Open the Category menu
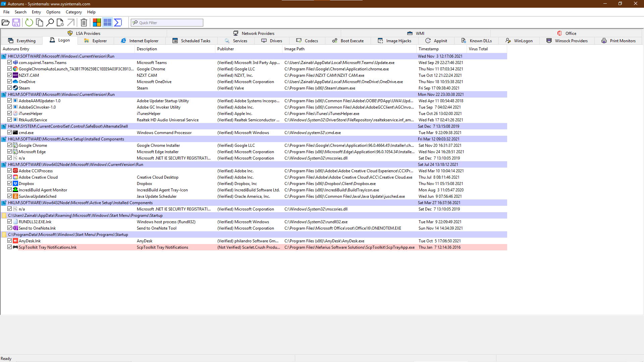Viewport: 644px width, 362px height. click(x=73, y=12)
